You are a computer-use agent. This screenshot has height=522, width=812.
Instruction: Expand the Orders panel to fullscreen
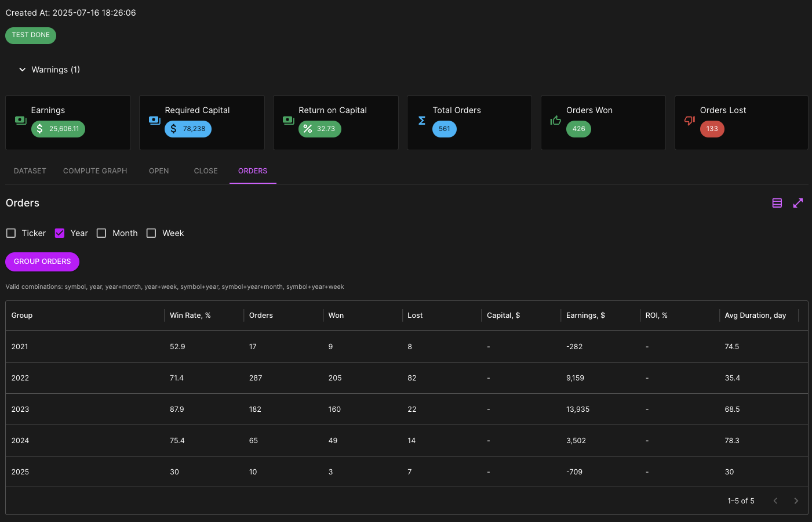(798, 203)
